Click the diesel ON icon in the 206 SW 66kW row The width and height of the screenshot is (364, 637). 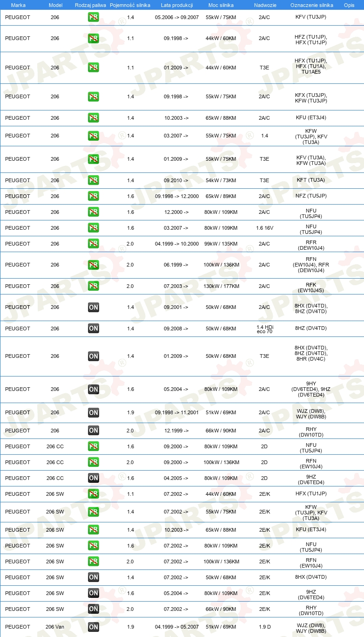pos(94,609)
